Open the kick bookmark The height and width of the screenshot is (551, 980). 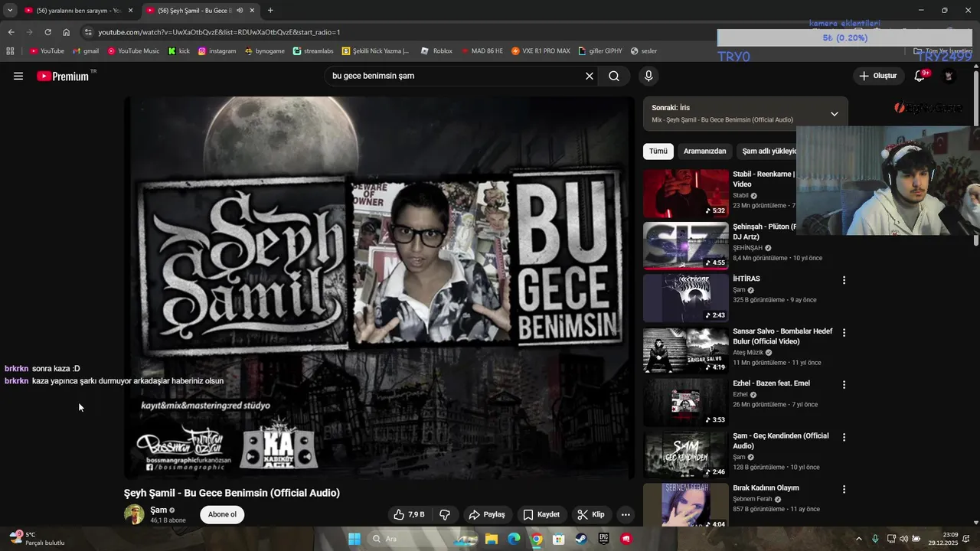point(179,51)
